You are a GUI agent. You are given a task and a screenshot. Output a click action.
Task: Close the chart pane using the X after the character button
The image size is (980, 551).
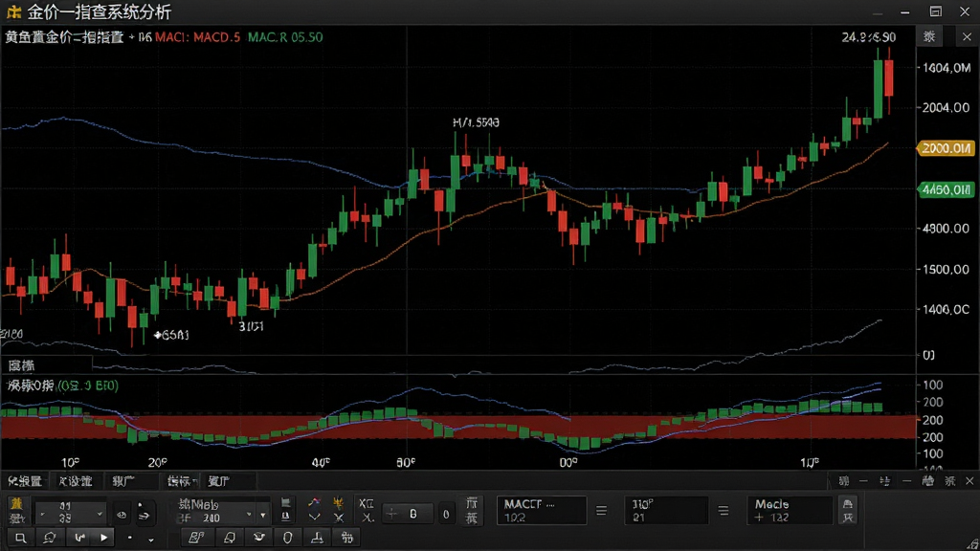(967, 37)
